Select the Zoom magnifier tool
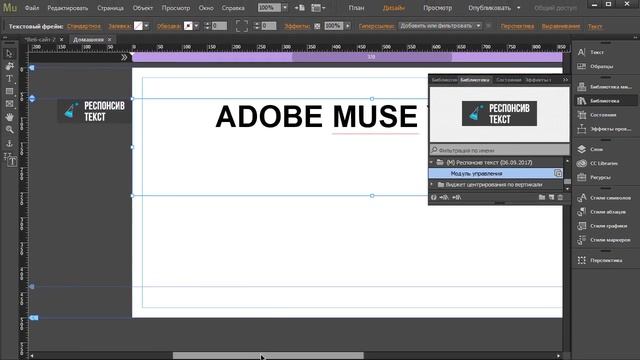The image size is (640, 360). [x=9, y=130]
